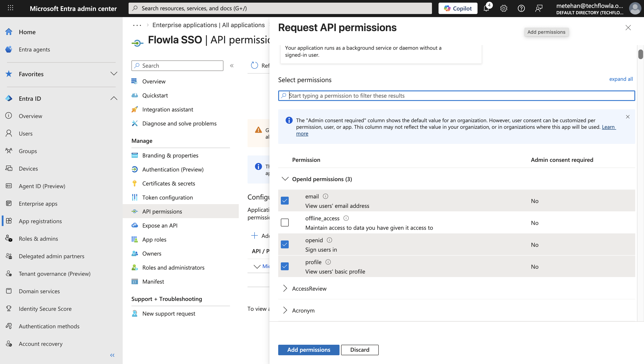Click the top global search bar
The width and height of the screenshot is (644, 364).
coord(280,8)
